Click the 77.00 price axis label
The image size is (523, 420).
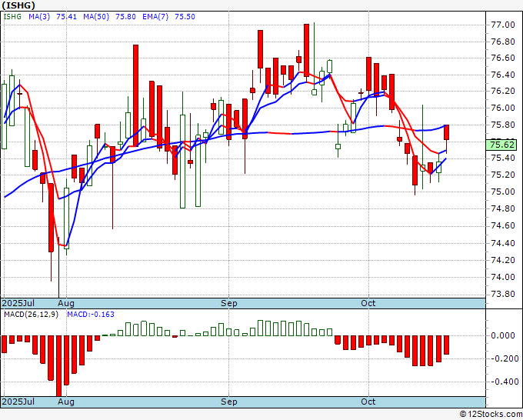pos(503,25)
